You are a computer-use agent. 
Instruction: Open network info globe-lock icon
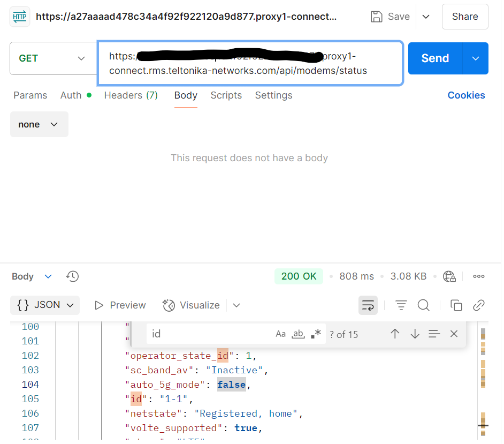point(449,276)
